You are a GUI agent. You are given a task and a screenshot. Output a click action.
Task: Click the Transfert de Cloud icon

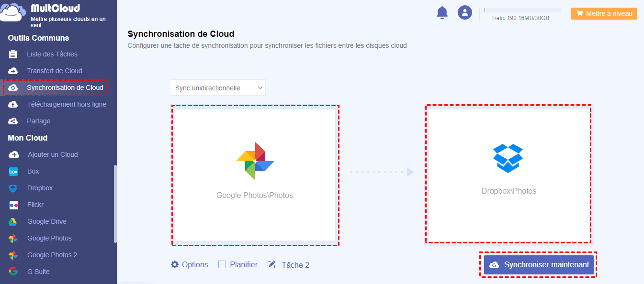click(x=13, y=71)
